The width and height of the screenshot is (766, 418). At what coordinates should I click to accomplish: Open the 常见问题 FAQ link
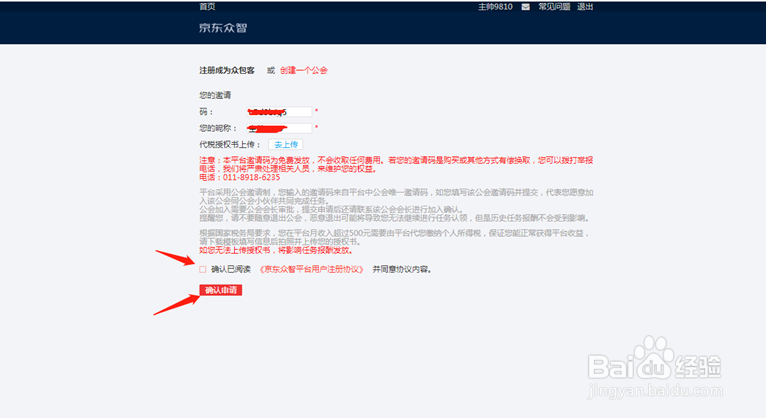coord(554,6)
